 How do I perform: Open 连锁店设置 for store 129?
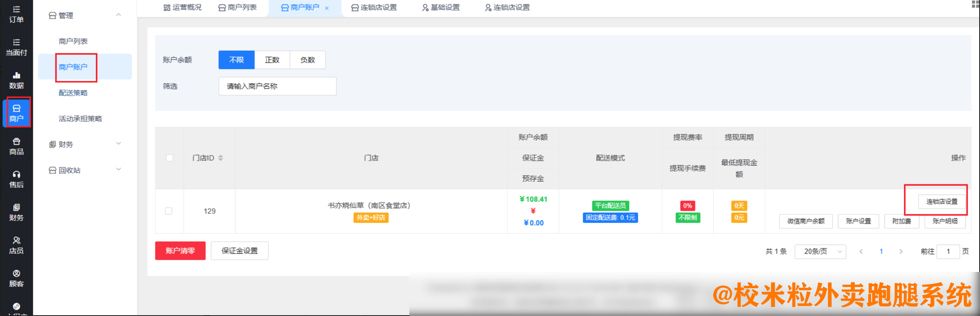pyautogui.click(x=942, y=202)
